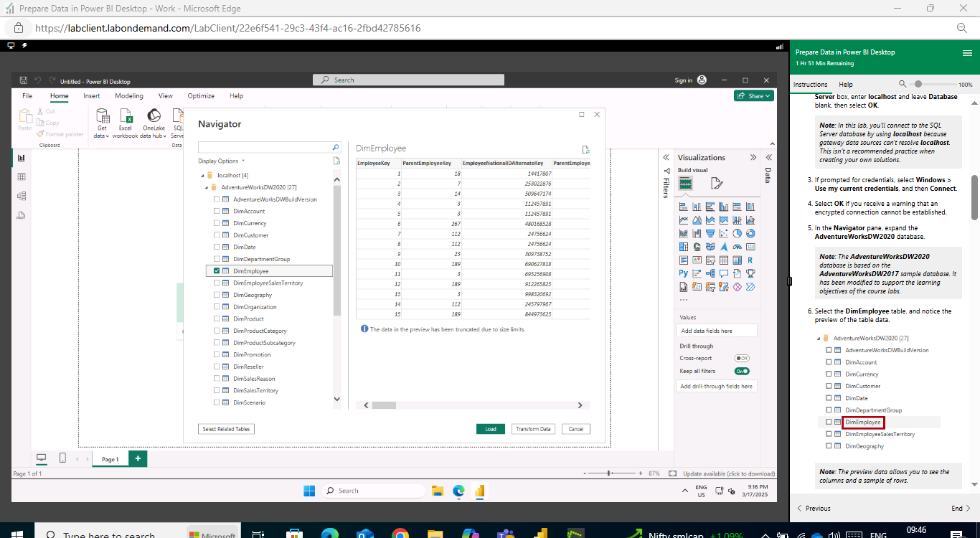
Task: Check the DimAccount table checkbox
Action: (217, 212)
